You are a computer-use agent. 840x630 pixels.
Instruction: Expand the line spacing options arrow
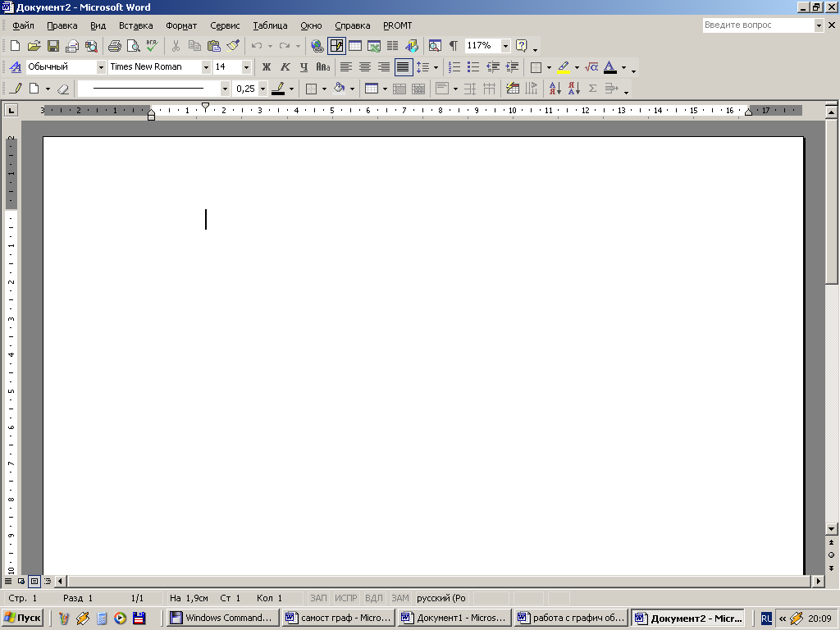point(436,67)
